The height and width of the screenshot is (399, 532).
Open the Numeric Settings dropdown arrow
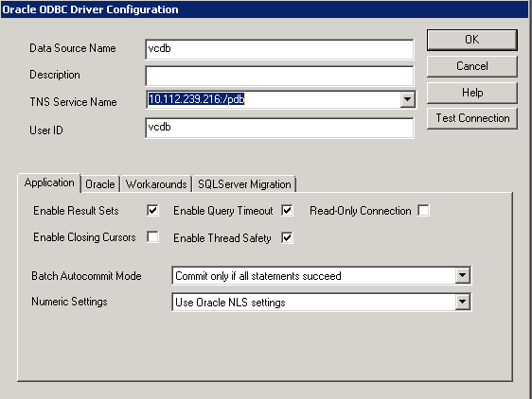tap(463, 302)
